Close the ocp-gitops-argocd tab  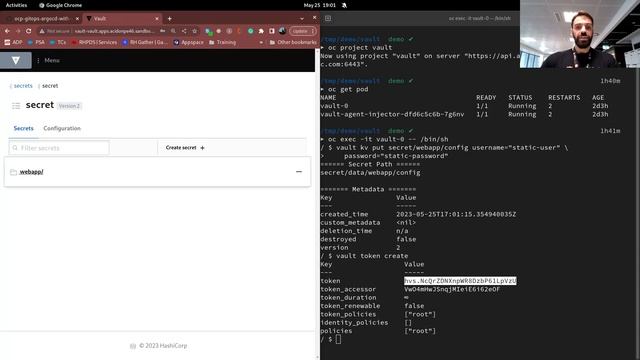(x=77, y=18)
